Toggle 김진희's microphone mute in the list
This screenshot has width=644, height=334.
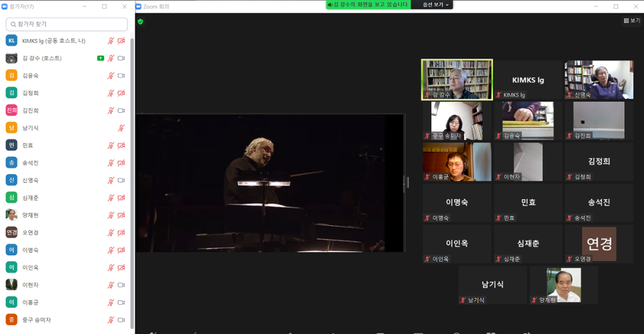click(x=111, y=111)
